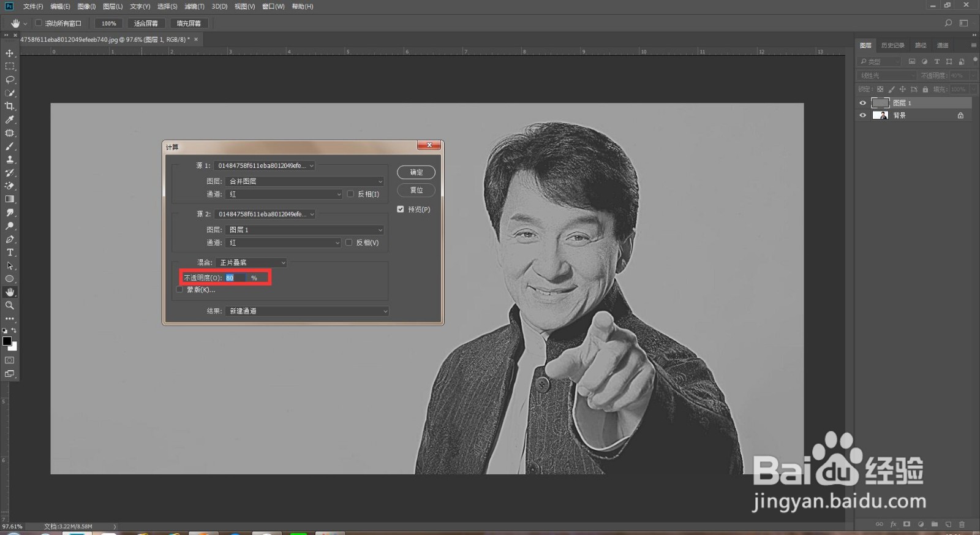This screenshot has height=535, width=980.
Task: Open Source 1 document dropdown
Action: (265, 166)
